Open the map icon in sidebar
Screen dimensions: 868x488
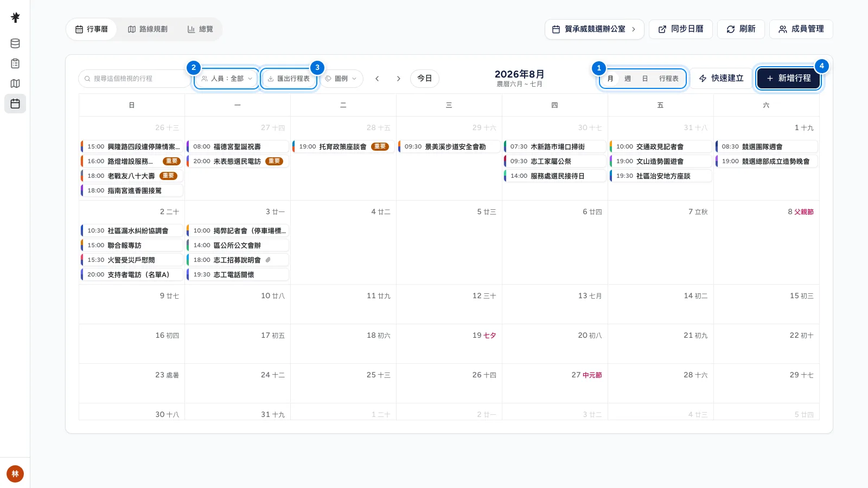15,84
